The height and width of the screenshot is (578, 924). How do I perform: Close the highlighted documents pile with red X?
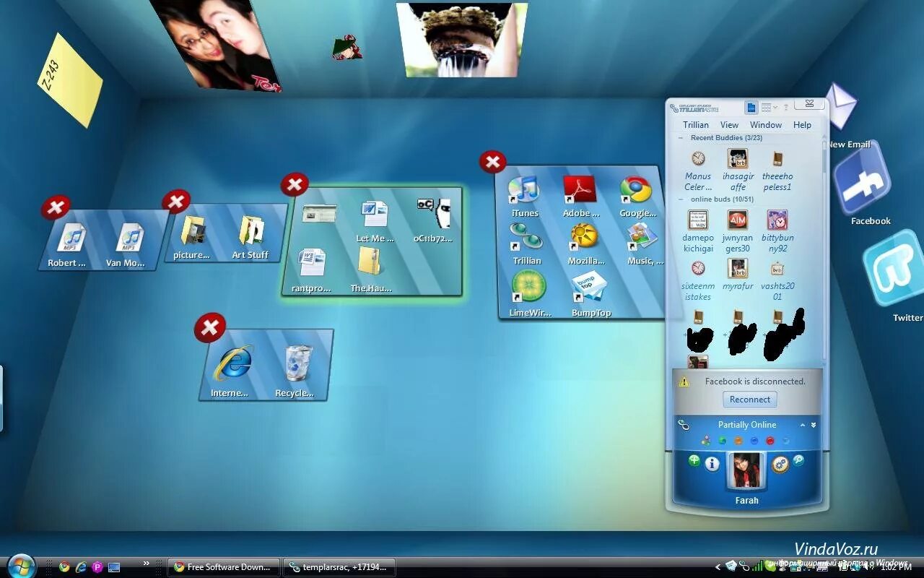295,184
